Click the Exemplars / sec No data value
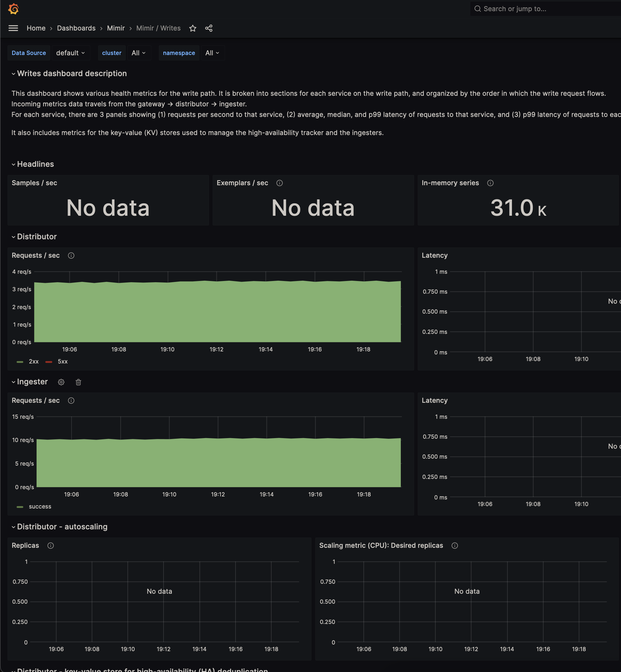621x672 pixels. point(313,208)
